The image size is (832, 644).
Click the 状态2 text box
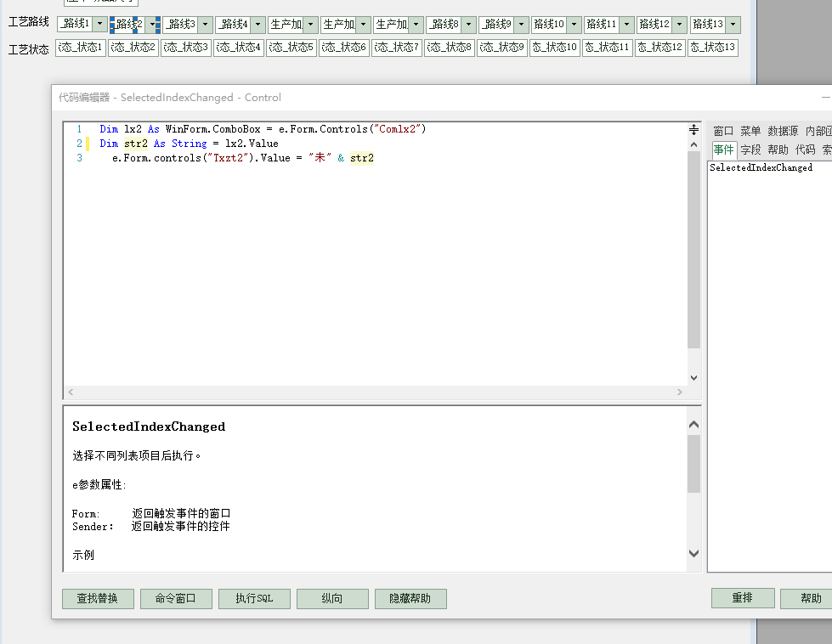[133, 48]
